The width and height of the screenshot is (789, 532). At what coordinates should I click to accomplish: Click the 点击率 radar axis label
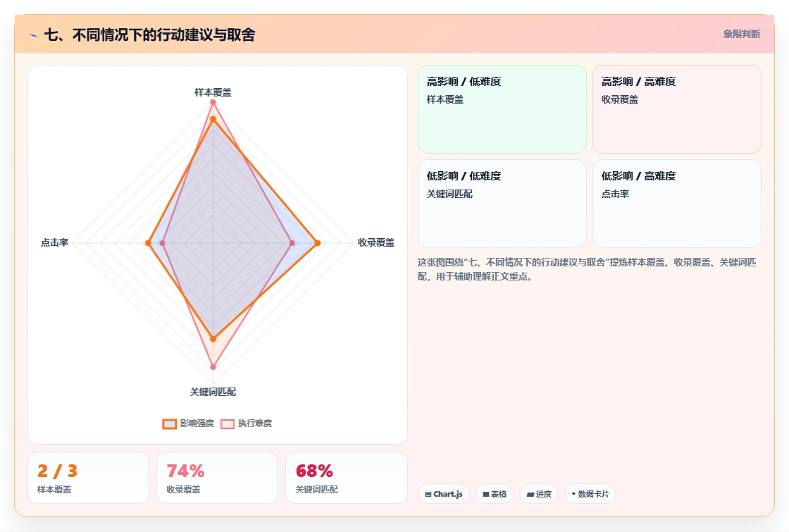pyautogui.click(x=54, y=242)
